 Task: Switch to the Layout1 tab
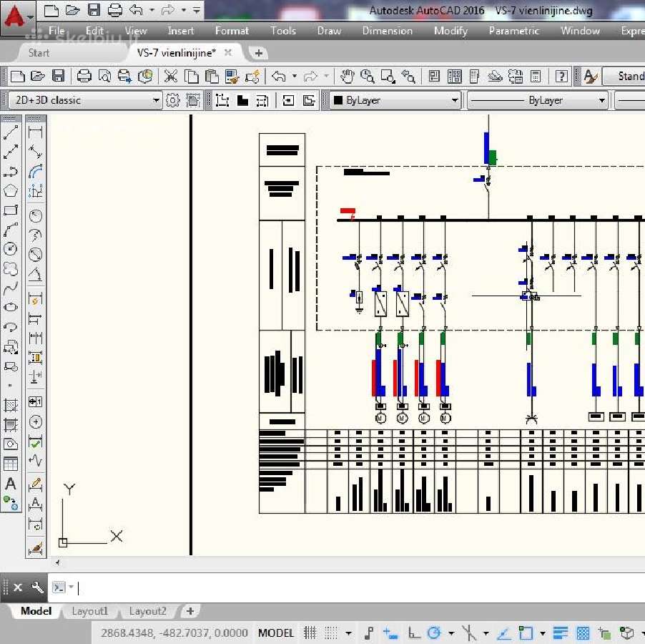[x=89, y=611]
